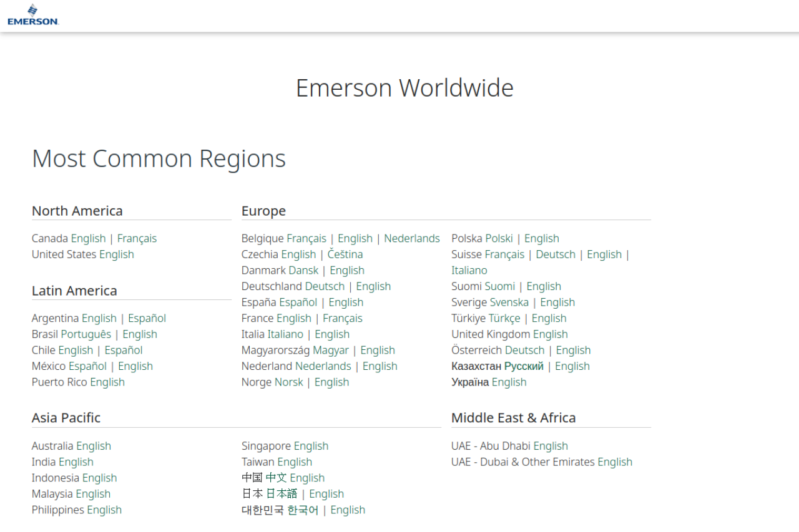Screen dimensions: 799x532
Task: Open United States English link
Action: [x=117, y=254]
